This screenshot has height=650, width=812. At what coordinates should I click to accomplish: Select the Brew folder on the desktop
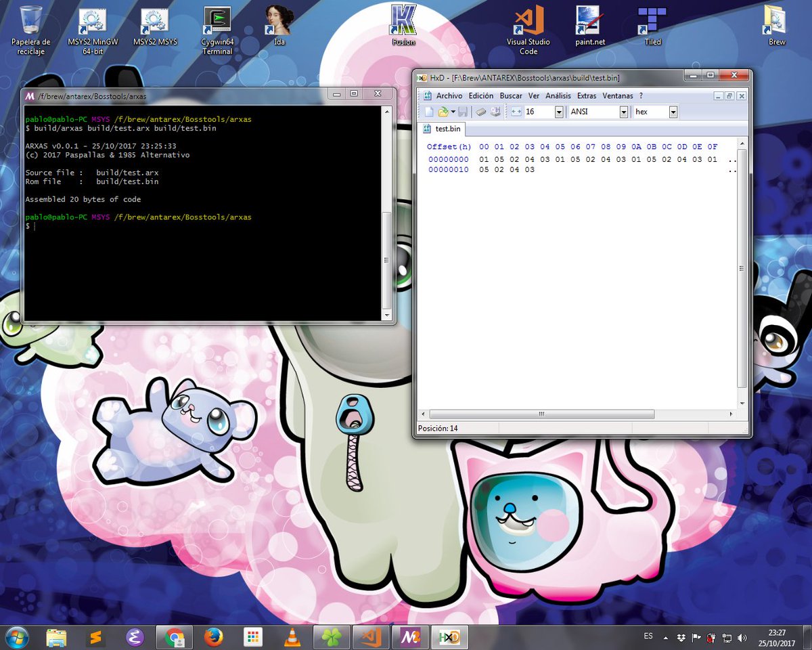[777, 26]
